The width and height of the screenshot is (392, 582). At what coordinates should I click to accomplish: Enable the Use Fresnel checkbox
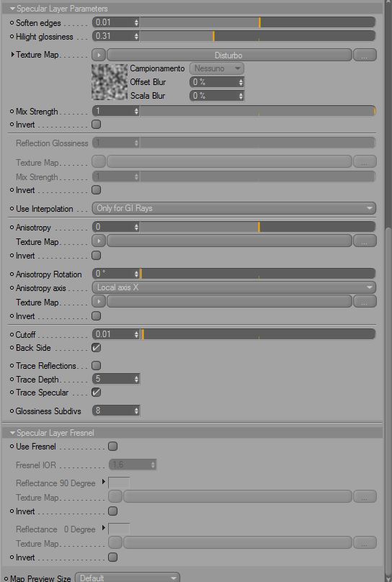(x=113, y=446)
